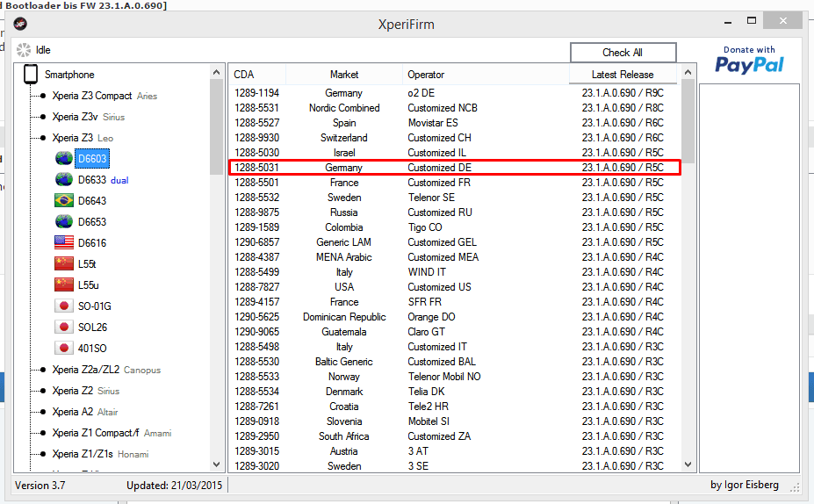Expand Xperia Z2 Sirius node
Screen dimensions: 814x504
42,391
